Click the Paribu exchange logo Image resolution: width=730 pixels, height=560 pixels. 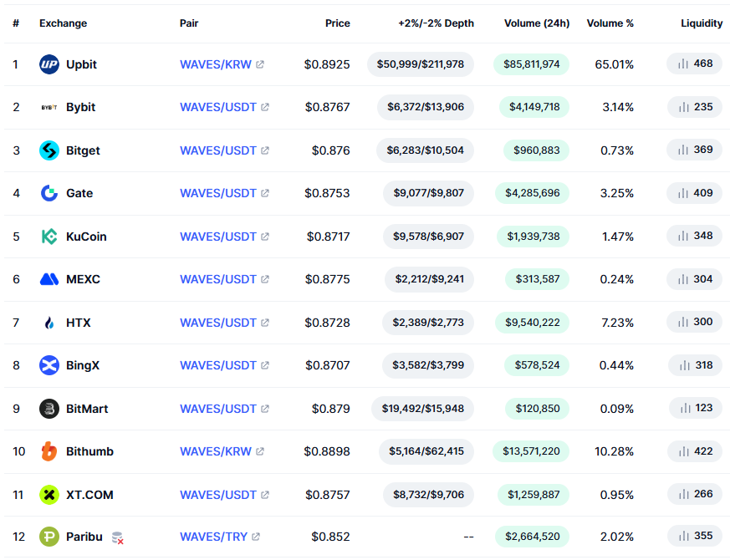[x=48, y=537]
